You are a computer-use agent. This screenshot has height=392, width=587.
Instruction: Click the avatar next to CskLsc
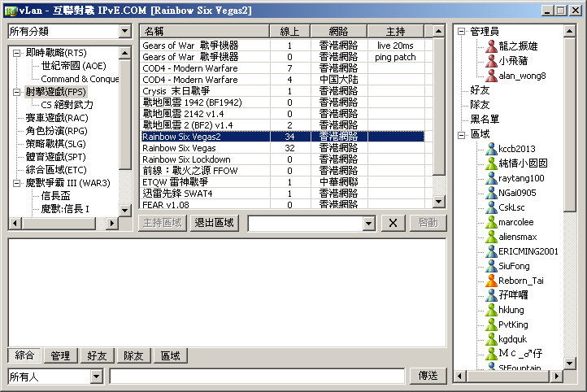(x=491, y=207)
